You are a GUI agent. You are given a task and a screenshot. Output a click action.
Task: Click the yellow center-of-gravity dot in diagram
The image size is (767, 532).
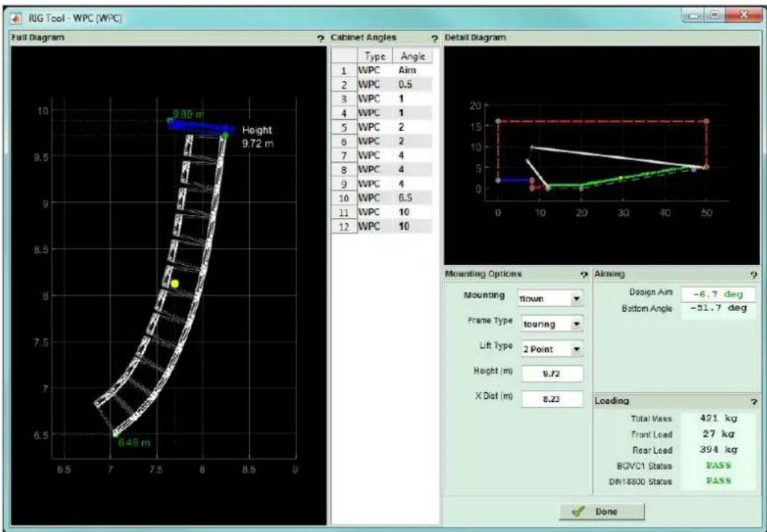pos(175,283)
